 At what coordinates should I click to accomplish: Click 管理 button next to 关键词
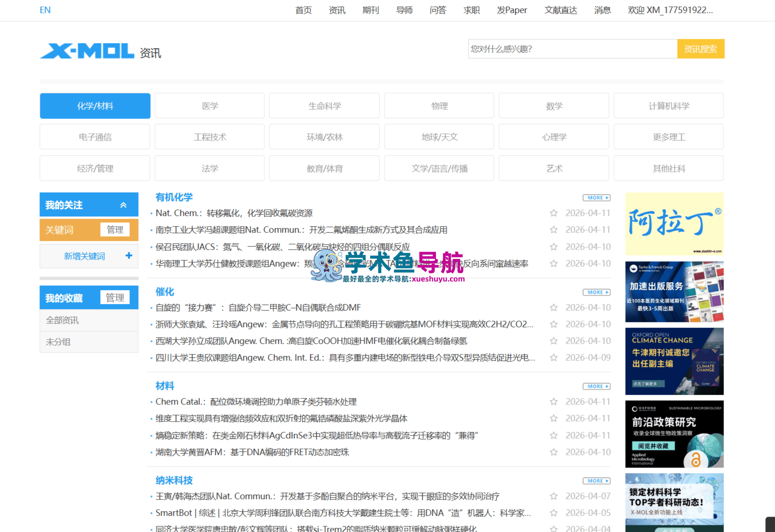click(x=115, y=230)
